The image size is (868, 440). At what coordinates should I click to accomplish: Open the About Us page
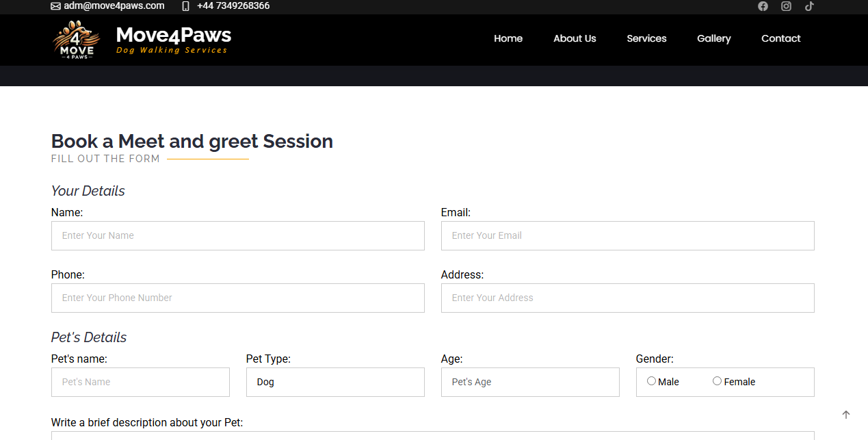(x=575, y=38)
